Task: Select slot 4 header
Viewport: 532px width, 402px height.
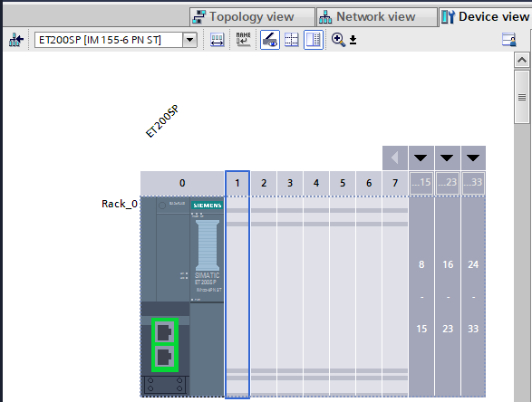Action: [316, 184]
